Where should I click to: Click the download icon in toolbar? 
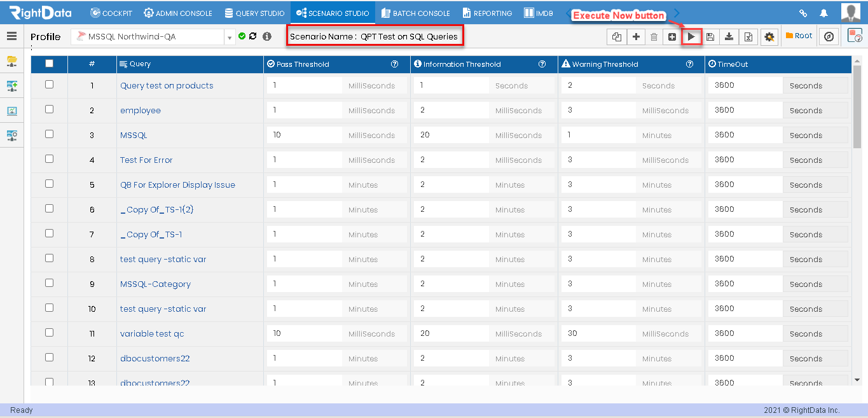tap(729, 37)
